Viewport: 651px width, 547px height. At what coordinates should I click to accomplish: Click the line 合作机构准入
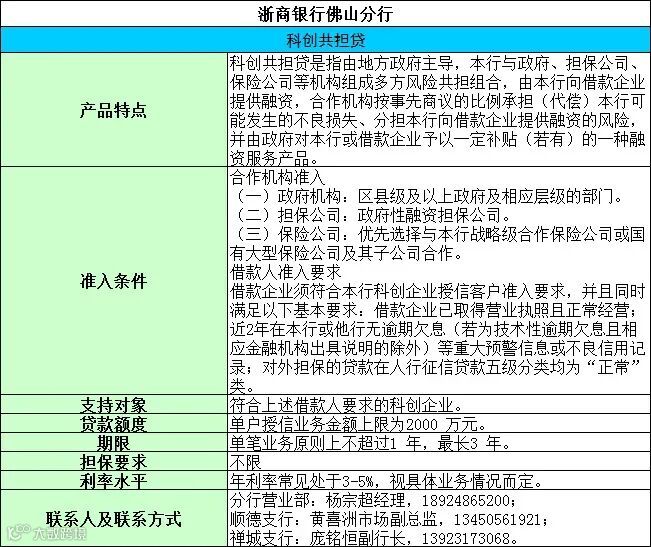click(277, 177)
